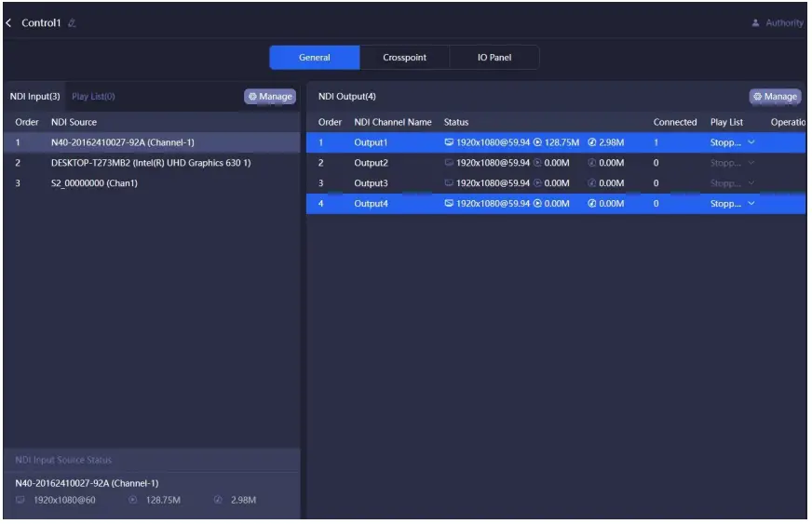The width and height of the screenshot is (812, 524).
Task: Click the 2.98M audio value in the Output1 row
Action: [x=611, y=142]
